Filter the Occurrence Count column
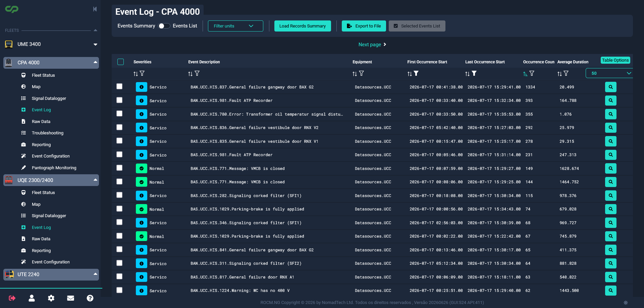 pyautogui.click(x=532, y=73)
